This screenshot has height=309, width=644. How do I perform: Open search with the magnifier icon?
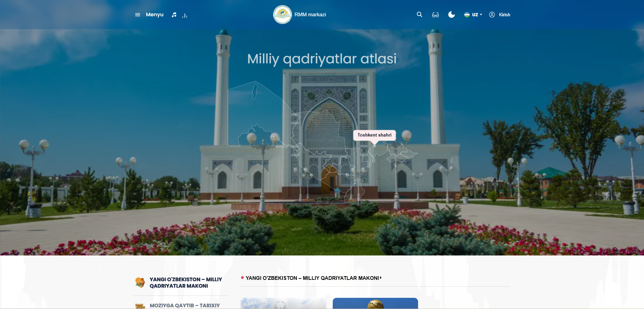(419, 15)
